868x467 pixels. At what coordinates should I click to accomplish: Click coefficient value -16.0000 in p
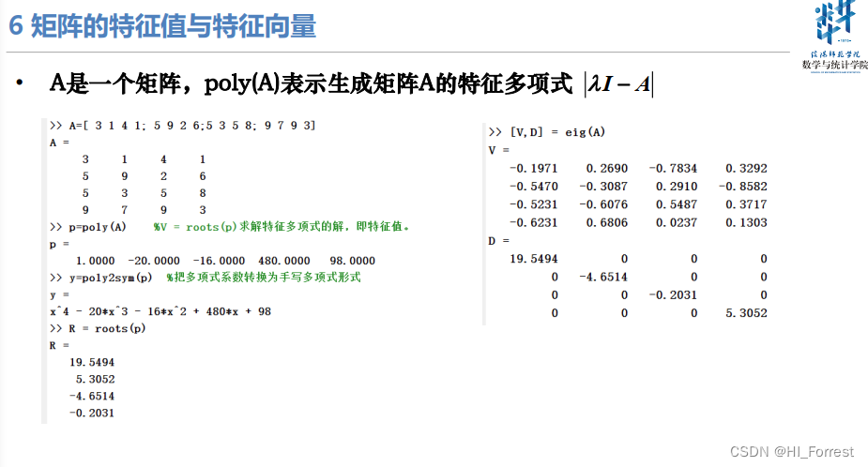tap(219, 261)
